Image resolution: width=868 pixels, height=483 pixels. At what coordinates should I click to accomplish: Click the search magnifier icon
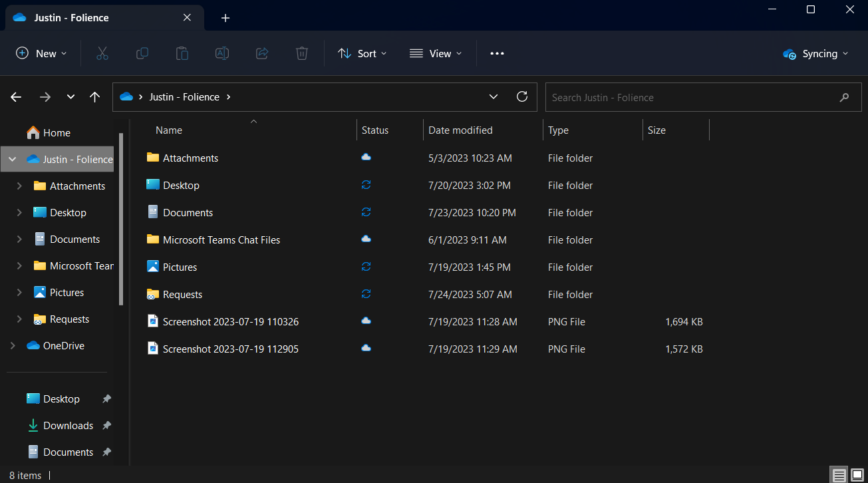click(x=844, y=97)
